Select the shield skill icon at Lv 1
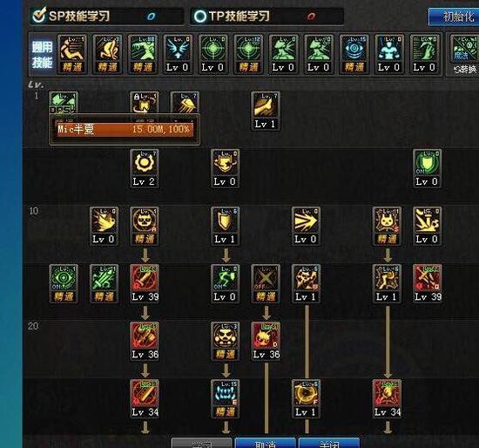479x448 pixels. tap(226, 226)
